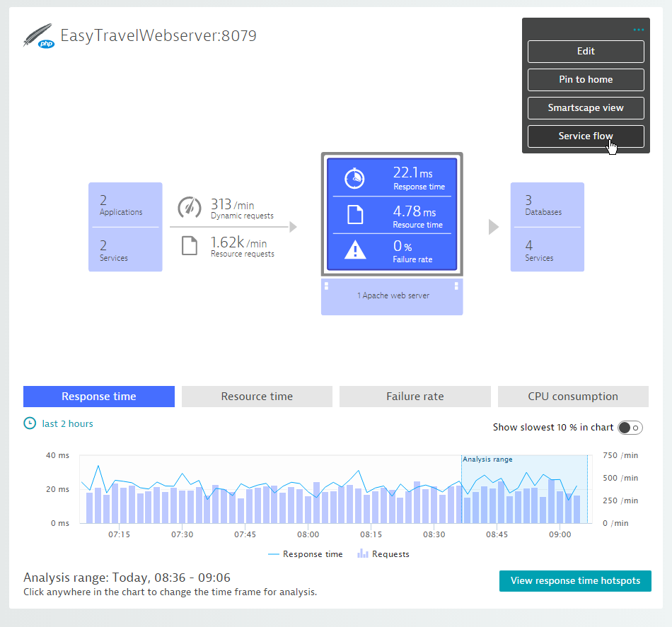Open the three-dot more options menu
The width and height of the screenshot is (672, 627).
pyautogui.click(x=638, y=30)
